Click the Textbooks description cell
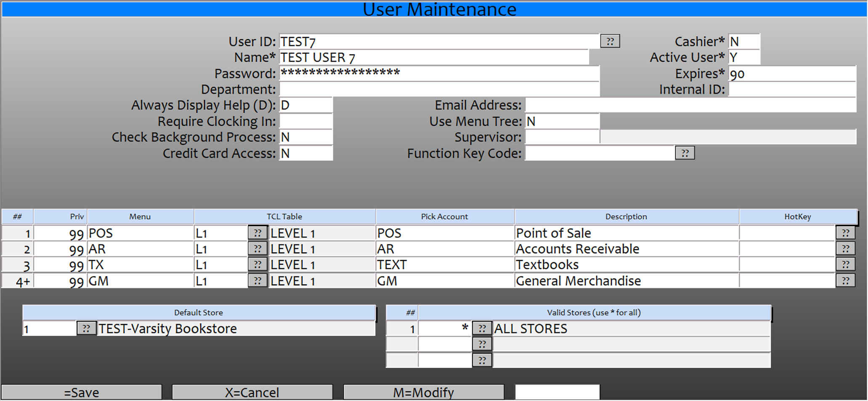Viewport: 868px width, 401px height. [x=626, y=265]
